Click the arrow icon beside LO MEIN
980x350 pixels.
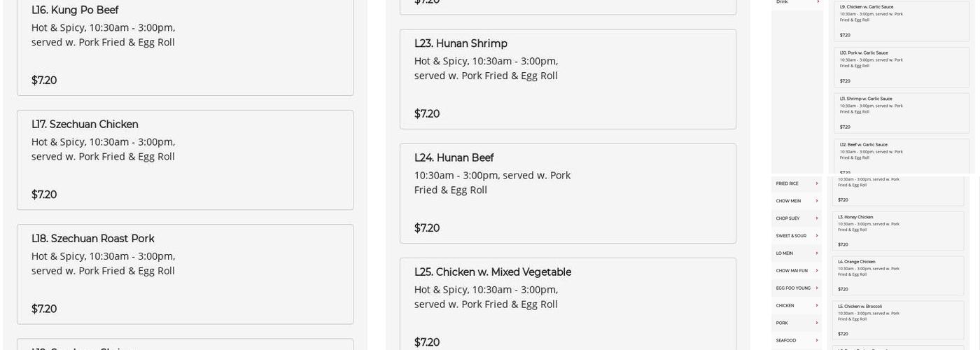[817, 253]
